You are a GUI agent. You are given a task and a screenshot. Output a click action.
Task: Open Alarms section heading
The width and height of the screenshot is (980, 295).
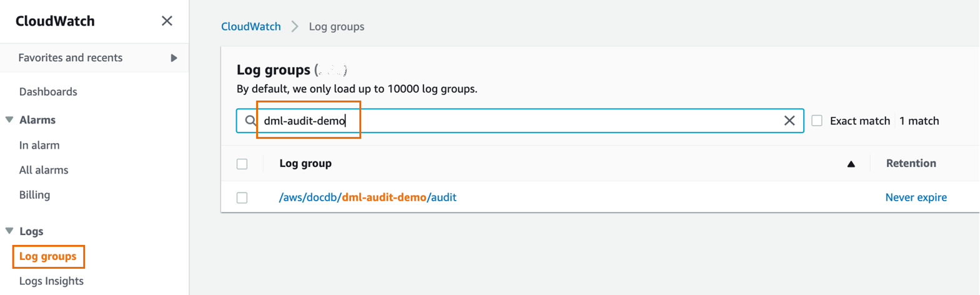37,120
